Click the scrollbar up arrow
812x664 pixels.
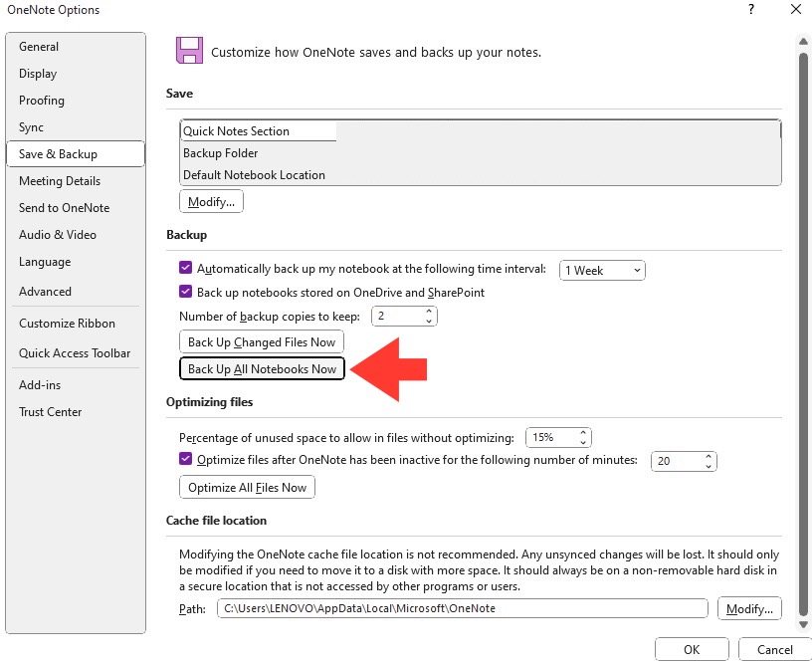point(803,42)
